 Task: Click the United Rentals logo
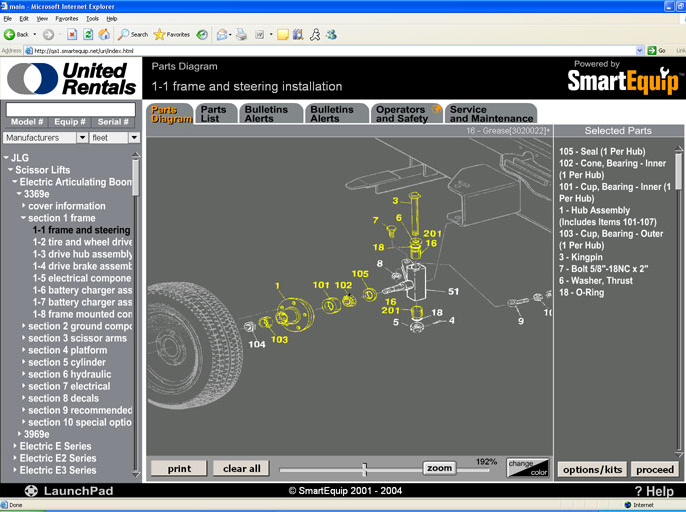71,79
